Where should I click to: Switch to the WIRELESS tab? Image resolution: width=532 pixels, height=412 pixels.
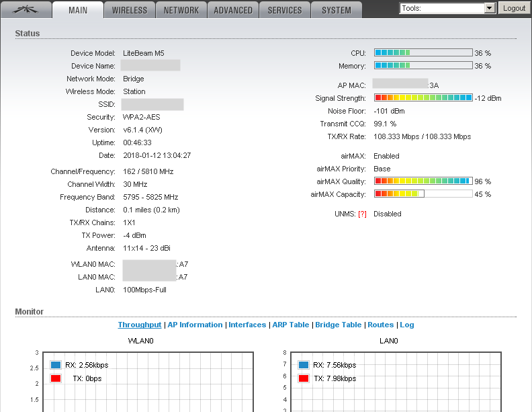[x=130, y=10]
